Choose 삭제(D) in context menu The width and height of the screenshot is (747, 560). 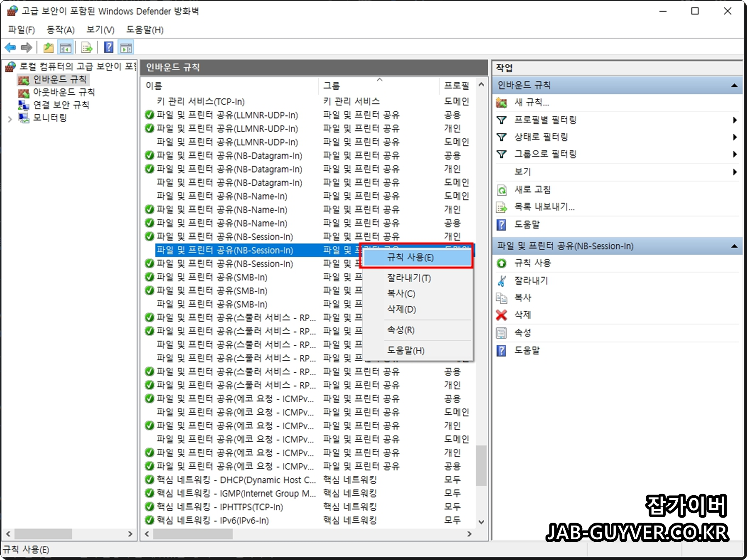[417, 309]
